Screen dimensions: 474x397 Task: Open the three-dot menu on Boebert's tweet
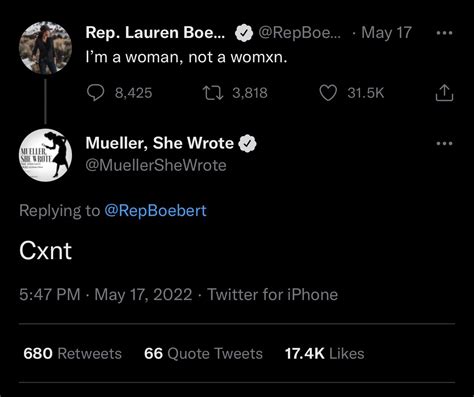pos(445,33)
